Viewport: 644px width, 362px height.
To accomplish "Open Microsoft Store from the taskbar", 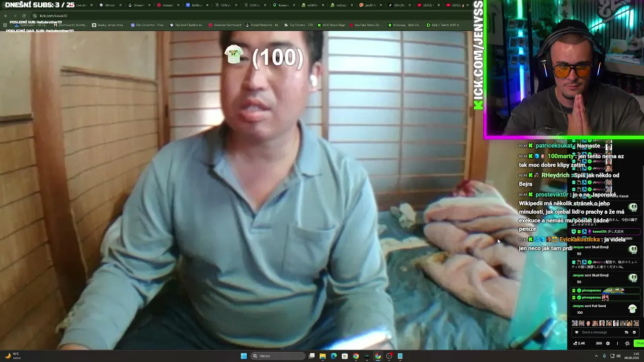I will 345,356.
